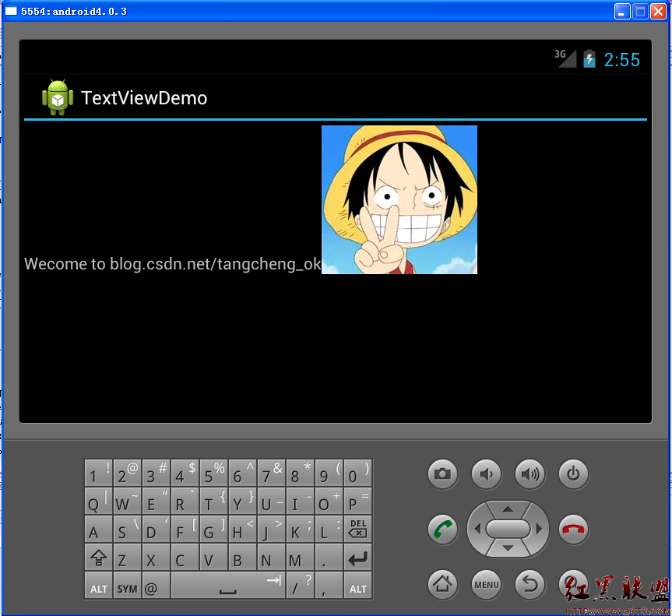Tap the 5 number key
672x616 pixels.
pos(214,473)
